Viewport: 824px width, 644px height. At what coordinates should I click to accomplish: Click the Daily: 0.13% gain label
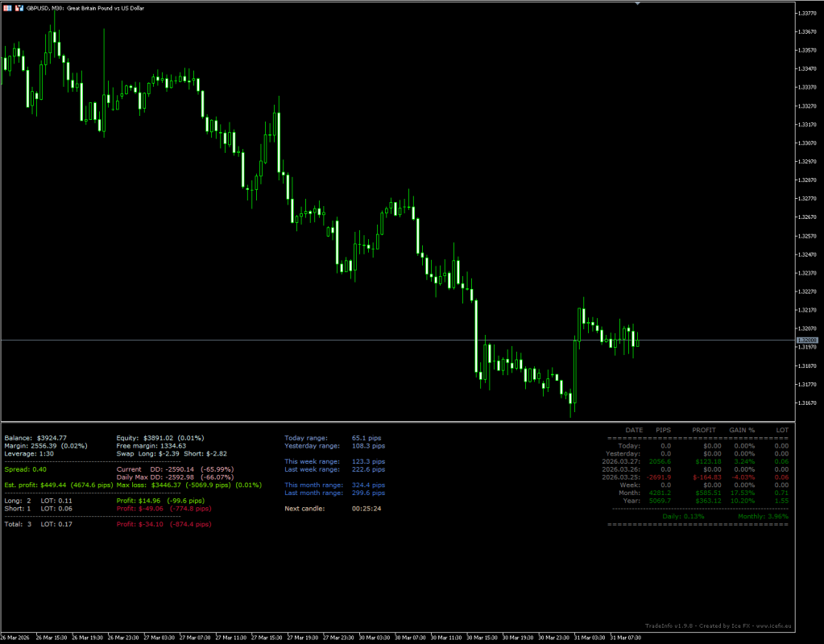pyautogui.click(x=683, y=517)
